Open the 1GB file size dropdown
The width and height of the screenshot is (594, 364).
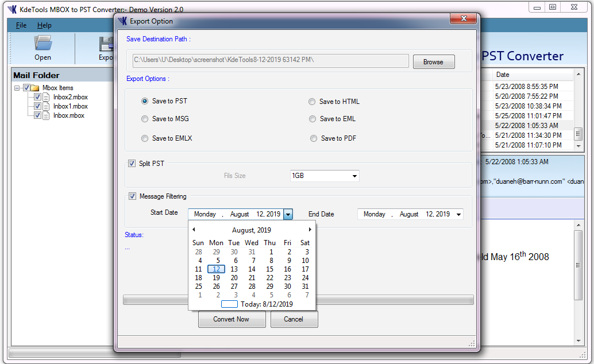(354, 176)
